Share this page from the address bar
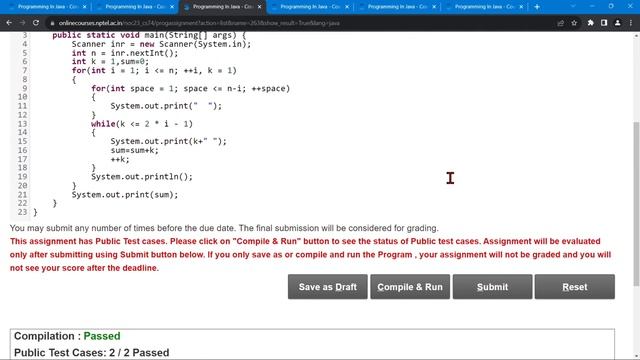640x360 pixels. click(560, 23)
